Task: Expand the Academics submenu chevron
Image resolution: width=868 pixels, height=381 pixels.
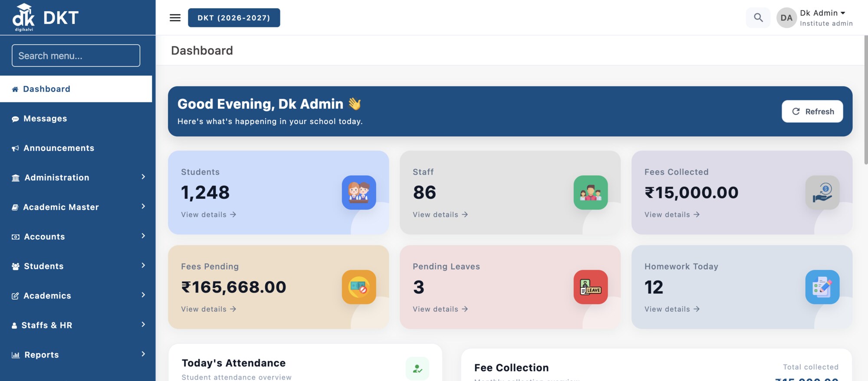Action: click(143, 295)
